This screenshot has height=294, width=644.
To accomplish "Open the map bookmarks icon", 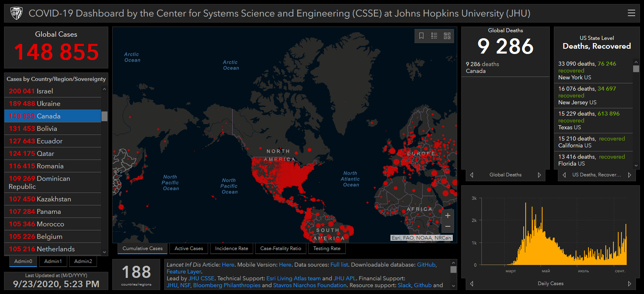I will [421, 36].
